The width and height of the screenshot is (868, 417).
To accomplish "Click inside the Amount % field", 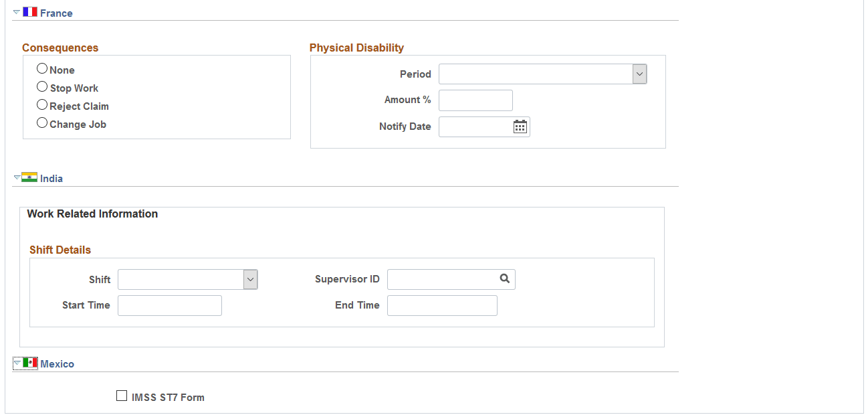I will (475, 100).
